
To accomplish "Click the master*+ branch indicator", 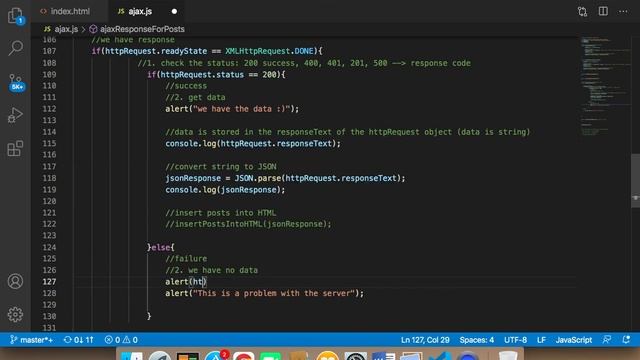I will point(32,340).
